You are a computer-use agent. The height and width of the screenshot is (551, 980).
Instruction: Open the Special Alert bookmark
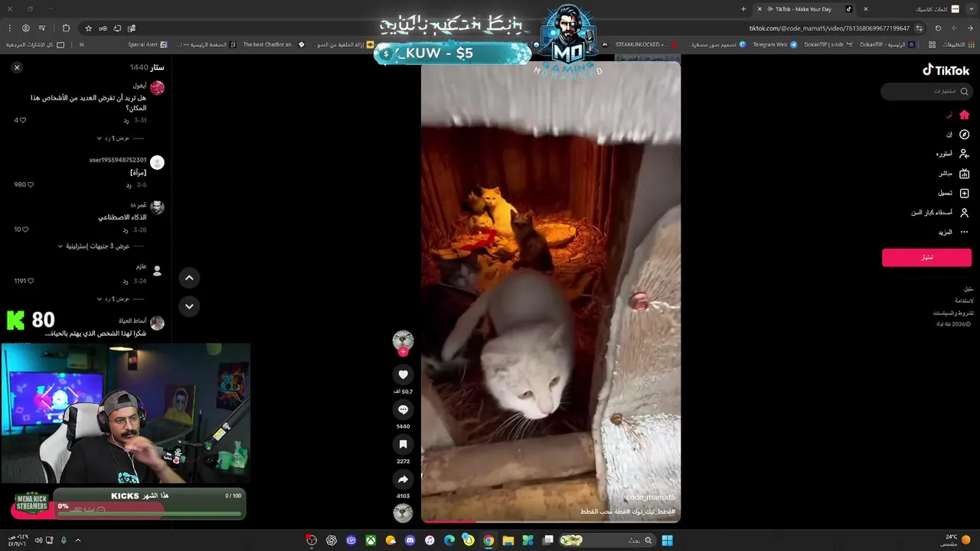147,44
